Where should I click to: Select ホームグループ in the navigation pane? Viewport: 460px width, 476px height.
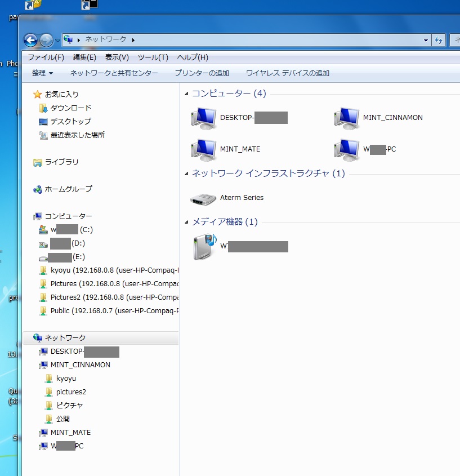click(x=68, y=189)
